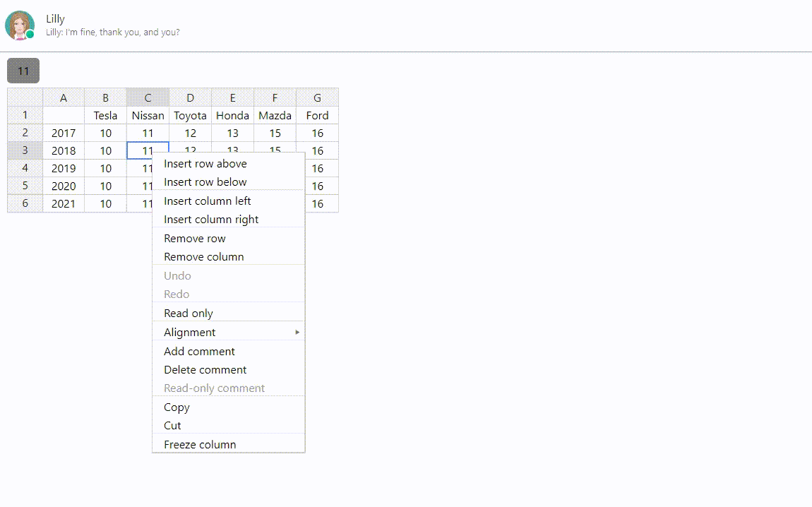Choose Insert row above
Image resolution: width=812 pixels, height=507 pixels.
coord(228,164)
